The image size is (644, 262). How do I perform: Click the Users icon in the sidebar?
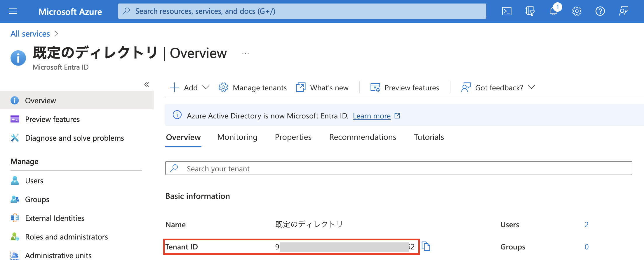coord(15,180)
